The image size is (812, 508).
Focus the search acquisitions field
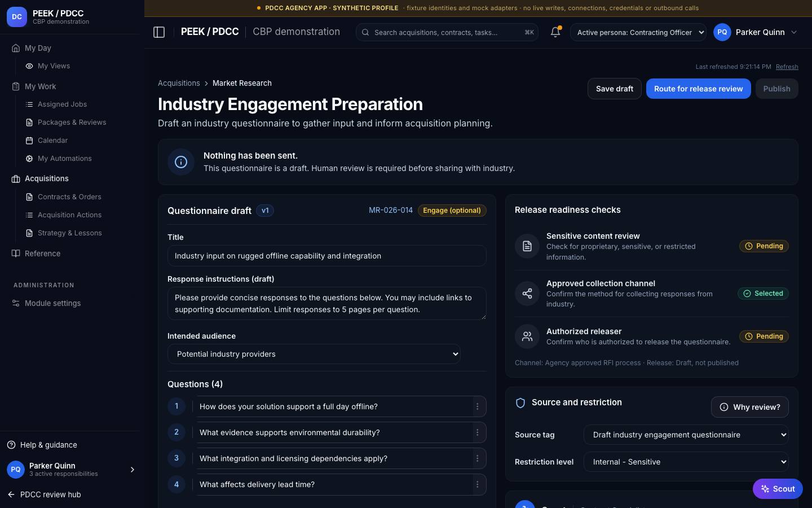(447, 32)
